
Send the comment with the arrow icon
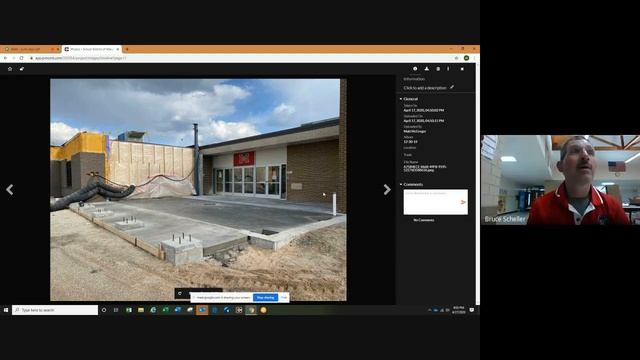tap(463, 202)
